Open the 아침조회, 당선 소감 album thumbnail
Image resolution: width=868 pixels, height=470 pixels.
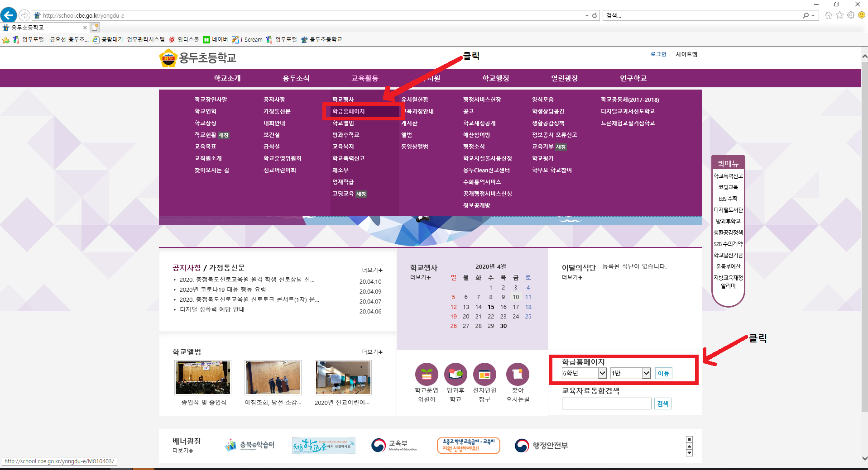click(x=273, y=378)
